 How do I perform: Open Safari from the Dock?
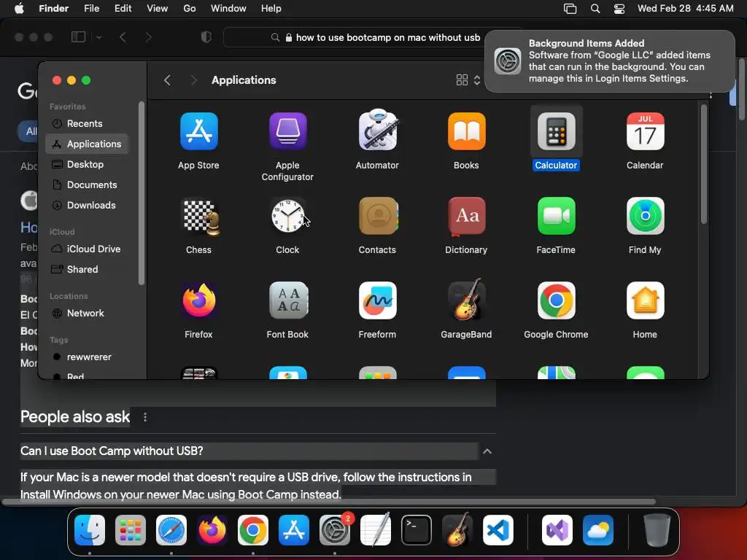pyautogui.click(x=171, y=530)
